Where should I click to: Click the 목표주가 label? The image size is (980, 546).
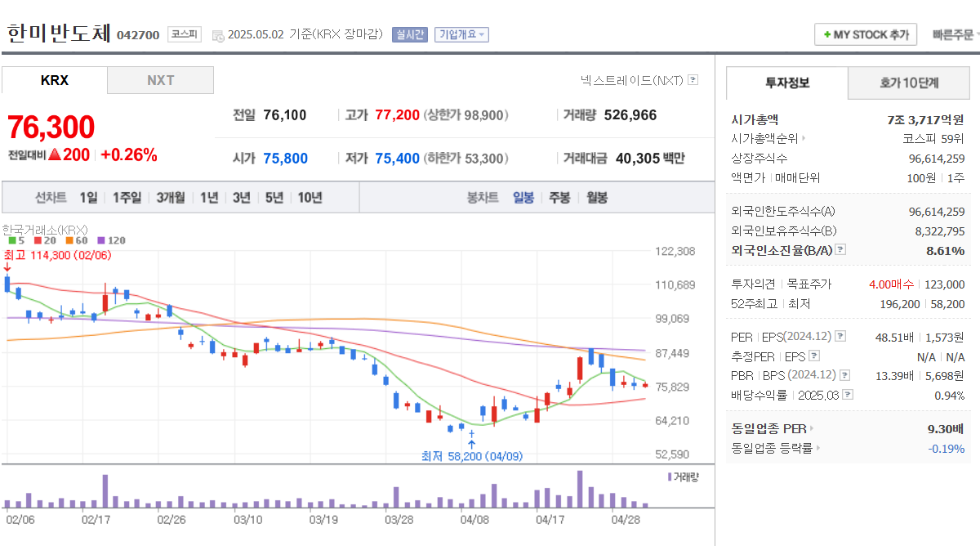808,284
